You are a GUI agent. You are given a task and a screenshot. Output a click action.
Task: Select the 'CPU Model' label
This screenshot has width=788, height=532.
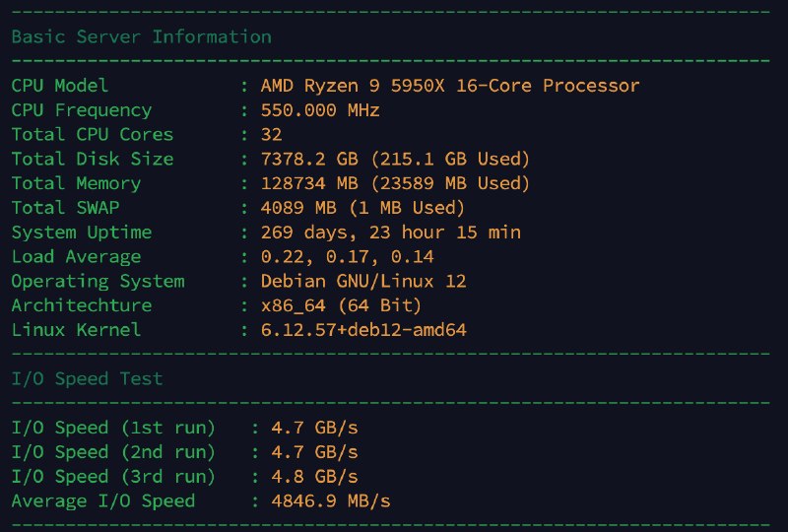coord(60,86)
